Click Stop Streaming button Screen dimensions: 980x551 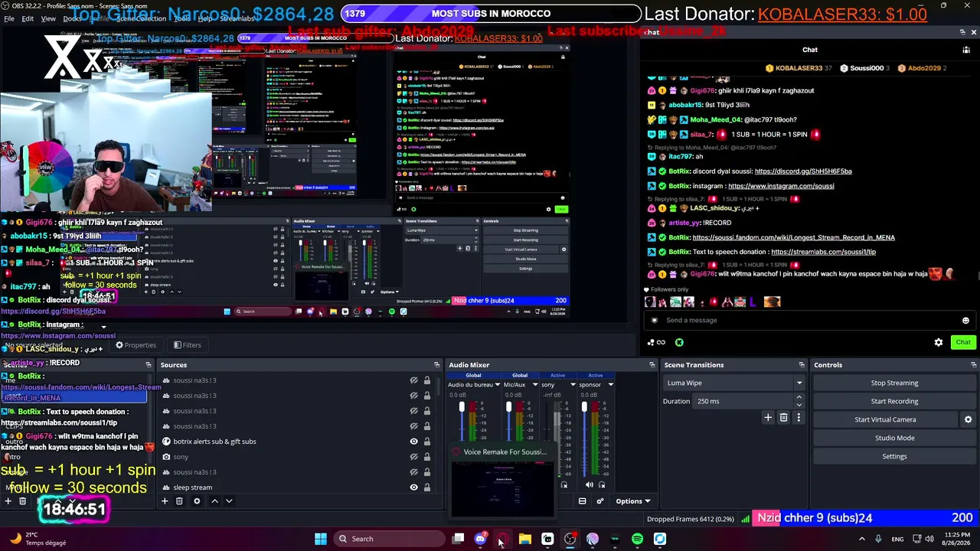[x=894, y=383]
